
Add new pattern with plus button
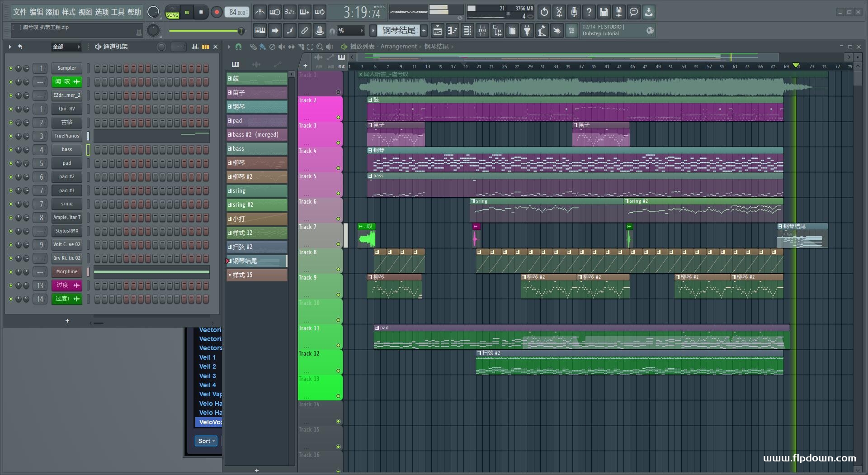tap(424, 31)
